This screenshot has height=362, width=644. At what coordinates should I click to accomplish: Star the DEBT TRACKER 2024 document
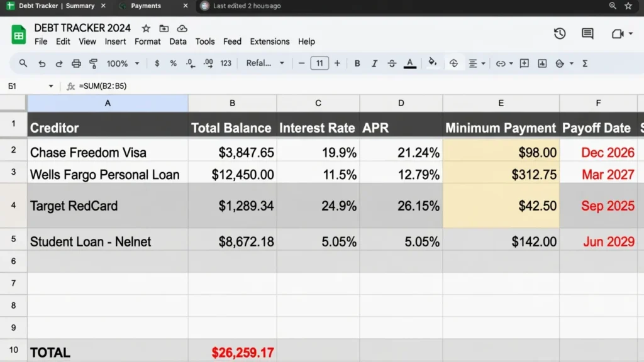146,28
